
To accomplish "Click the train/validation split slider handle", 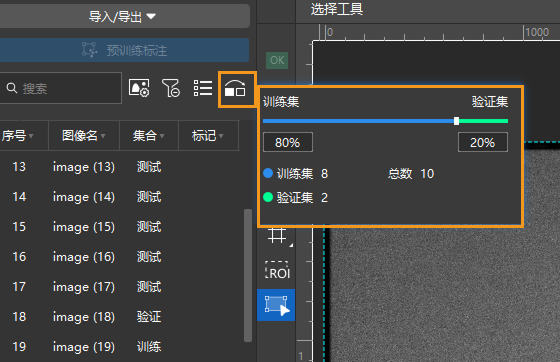I will 456,121.
